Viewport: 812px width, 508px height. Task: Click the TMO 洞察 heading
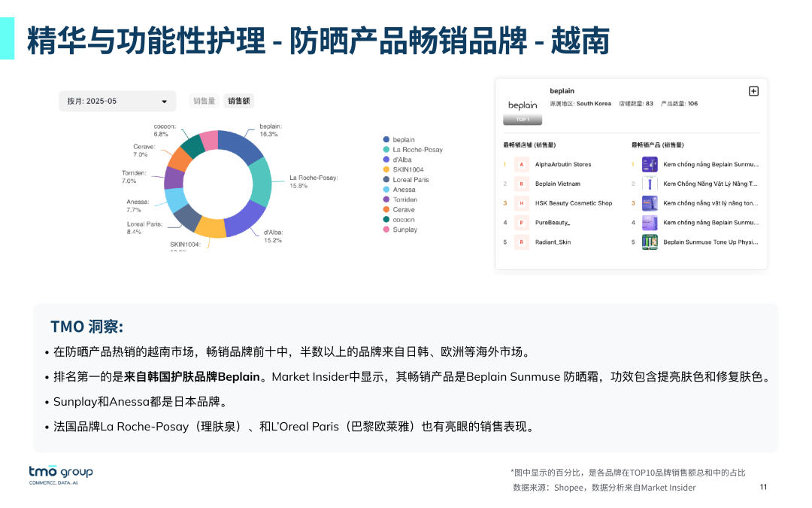(86, 327)
